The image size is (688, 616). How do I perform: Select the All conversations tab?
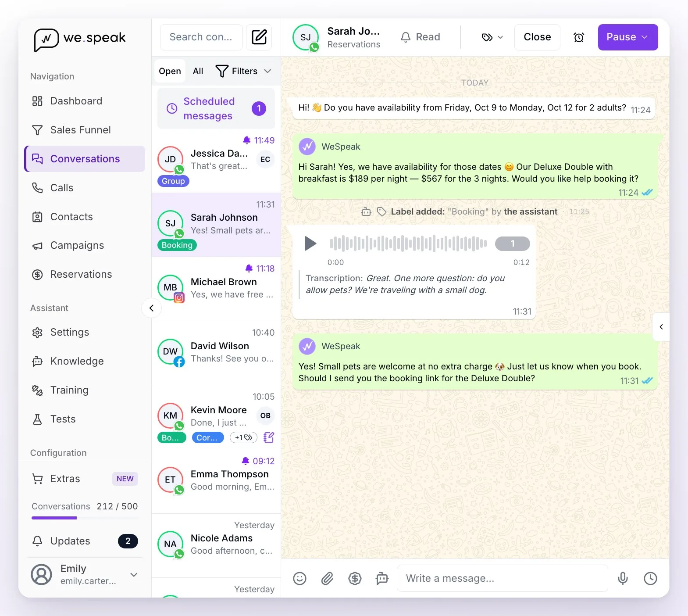(x=198, y=71)
